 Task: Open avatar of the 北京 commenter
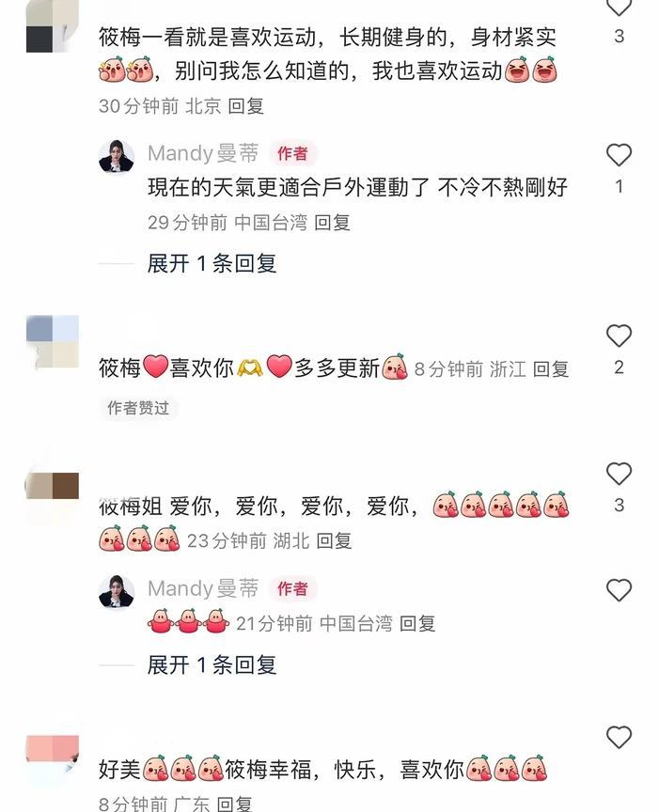tap(53, 26)
